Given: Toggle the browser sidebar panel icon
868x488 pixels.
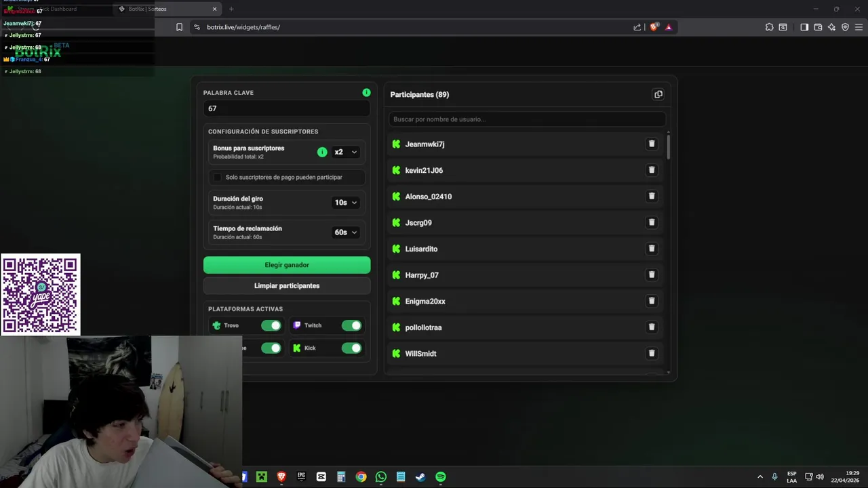Looking at the screenshot, I should click(x=804, y=27).
